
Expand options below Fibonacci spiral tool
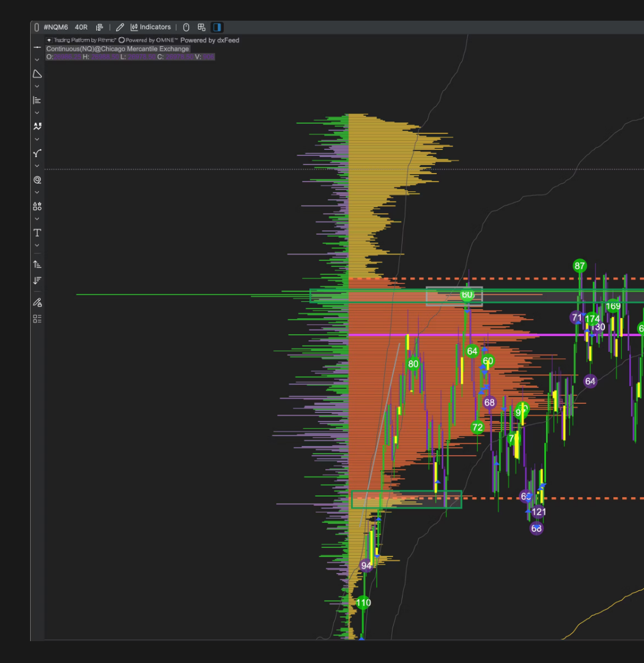(x=37, y=192)
